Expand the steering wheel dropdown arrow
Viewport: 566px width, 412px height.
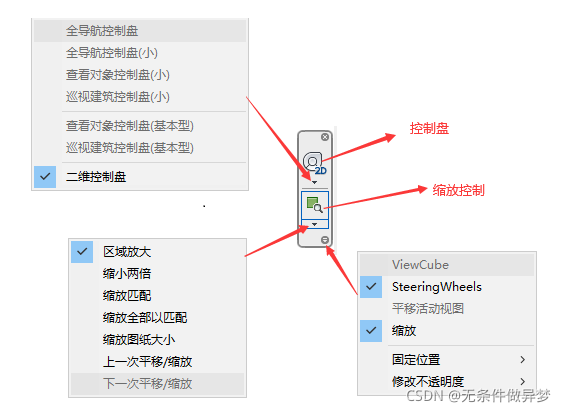[x=314, y=182]
